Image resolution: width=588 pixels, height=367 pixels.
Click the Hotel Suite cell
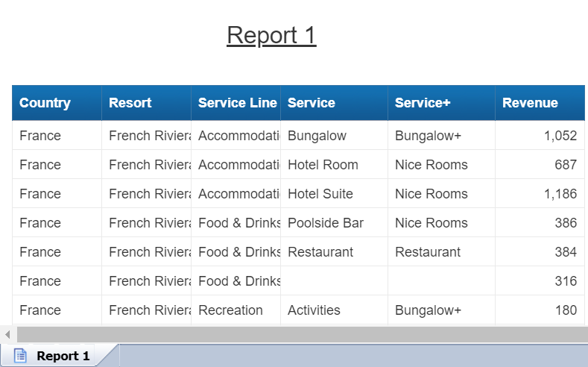point(320,194)
